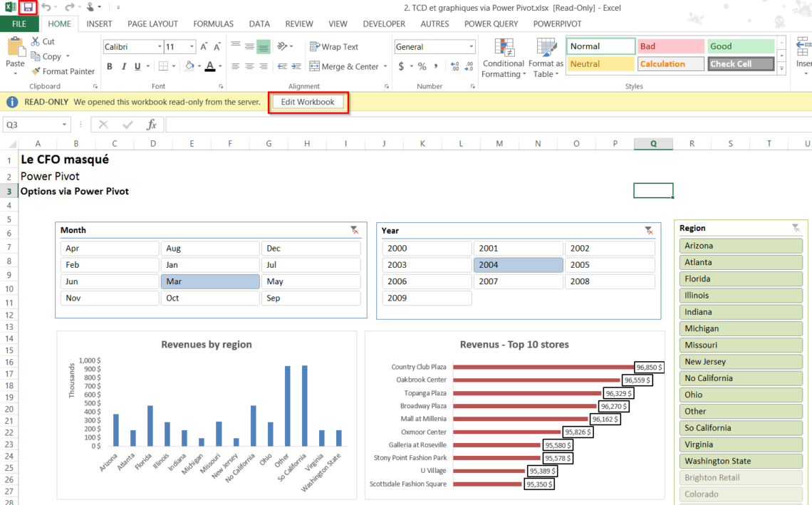Open Conditional Formatting options
Image resolution: width=812 pixels, height=505 pixels.
tap(504, 58)
